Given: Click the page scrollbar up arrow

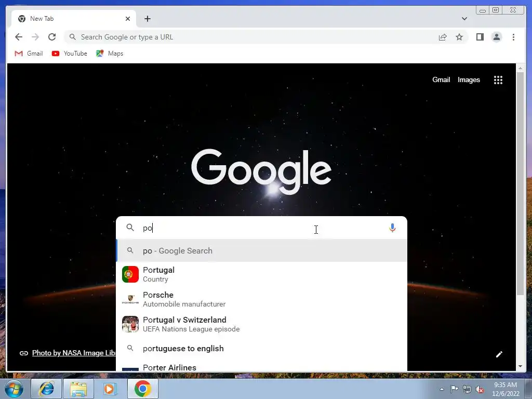Looking at the screenshot, I should click(x=520, y=68).
